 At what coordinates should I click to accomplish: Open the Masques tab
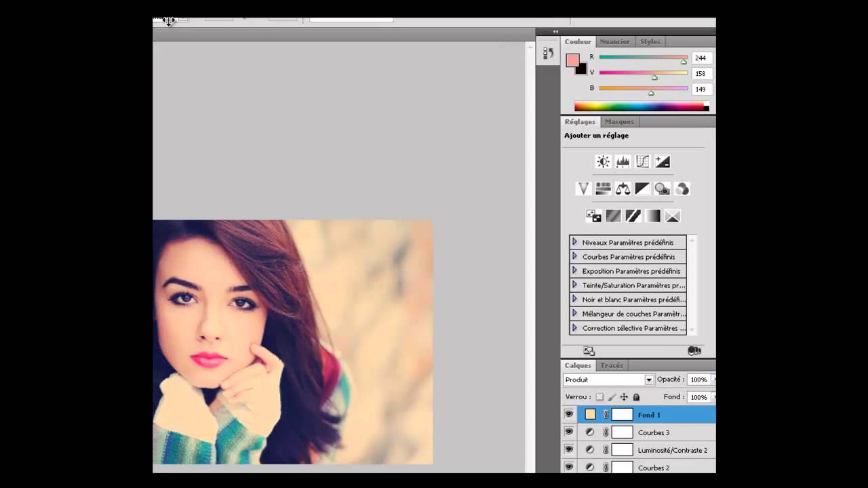click(619, 121)
